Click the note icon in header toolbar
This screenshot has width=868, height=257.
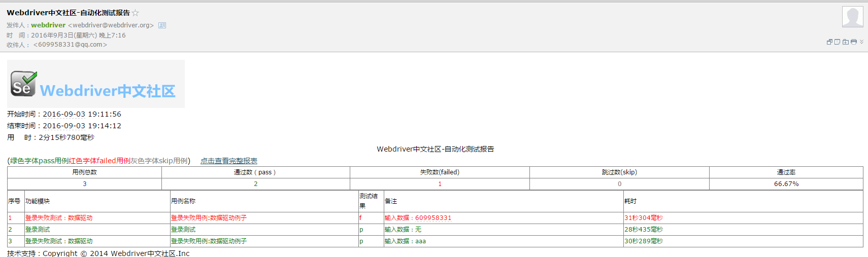(838, 42)
